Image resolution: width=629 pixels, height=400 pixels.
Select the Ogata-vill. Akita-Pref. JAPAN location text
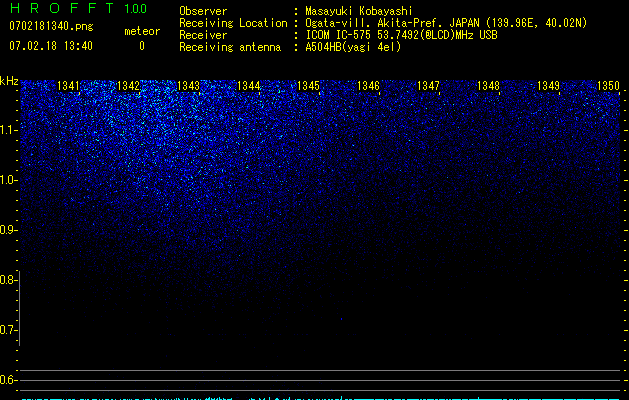(446, 23)
